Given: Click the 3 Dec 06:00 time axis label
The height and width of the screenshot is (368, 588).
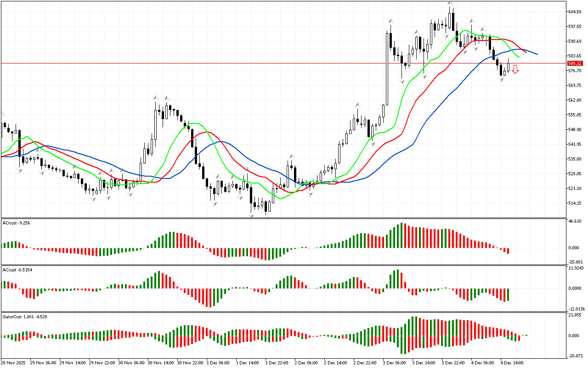Looking at the screenshot, I should [x=394, y=362].
